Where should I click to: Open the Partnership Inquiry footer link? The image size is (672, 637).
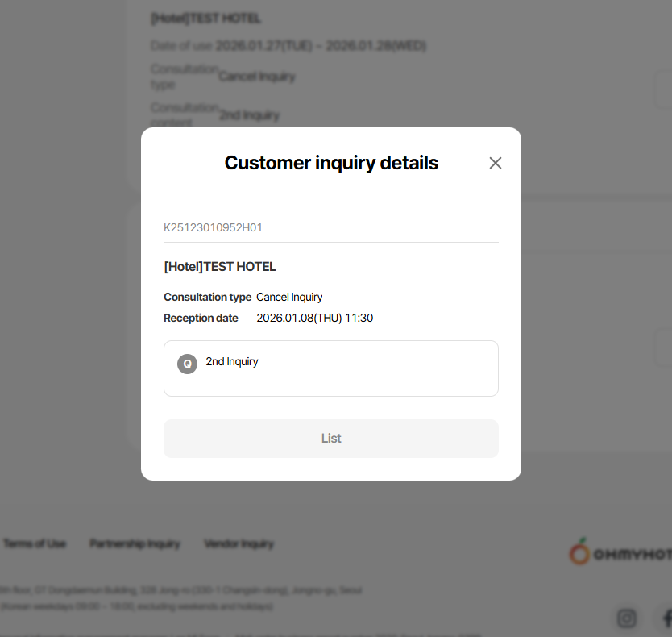pos(135,544)
